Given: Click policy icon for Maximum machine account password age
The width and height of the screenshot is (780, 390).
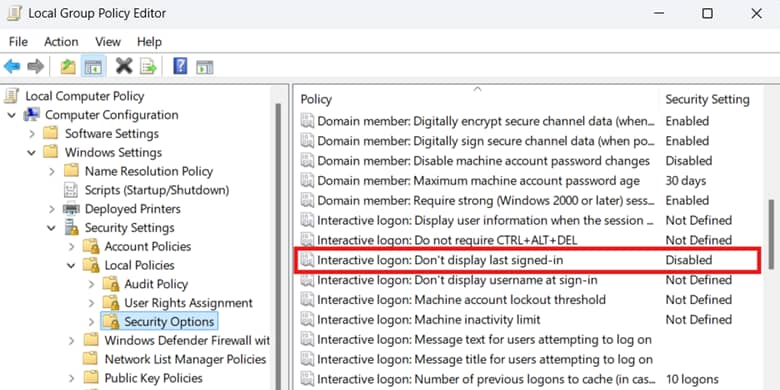Looking at the screenshot, I should pos(307,181).
